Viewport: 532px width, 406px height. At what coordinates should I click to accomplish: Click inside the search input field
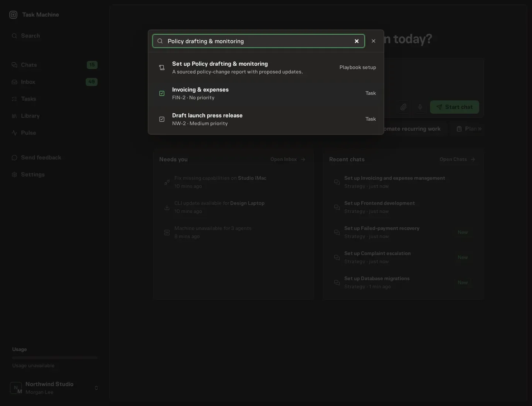(259, 41)
